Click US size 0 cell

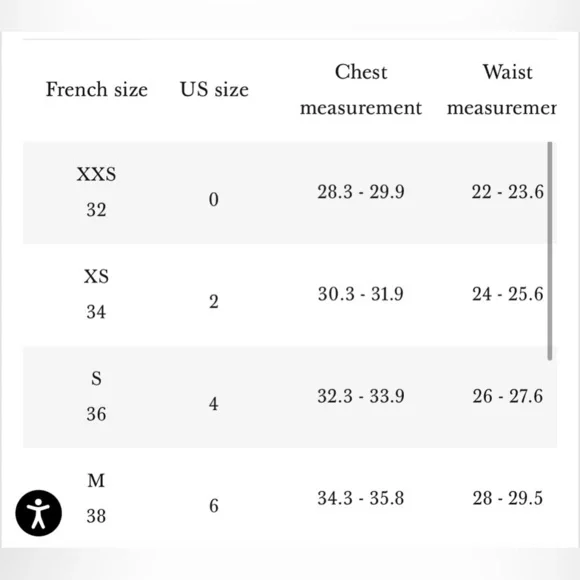tap(214, 199)
